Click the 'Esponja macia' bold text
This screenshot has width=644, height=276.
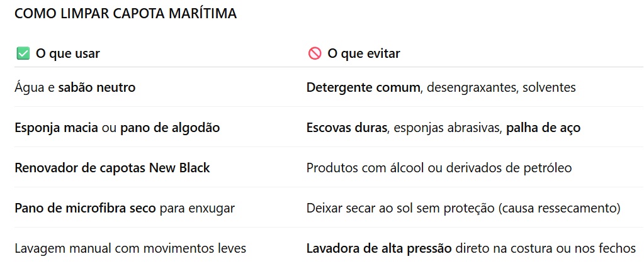tap(56, 128)
